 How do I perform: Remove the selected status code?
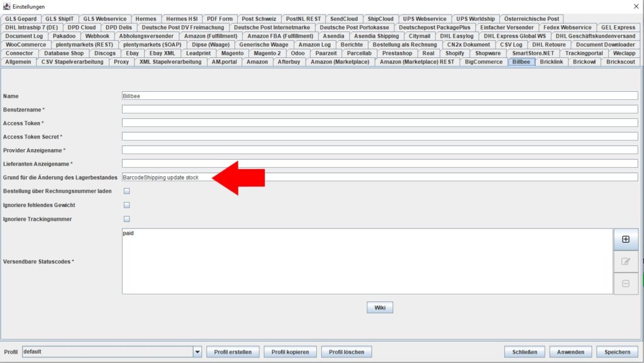pos(626,284)
